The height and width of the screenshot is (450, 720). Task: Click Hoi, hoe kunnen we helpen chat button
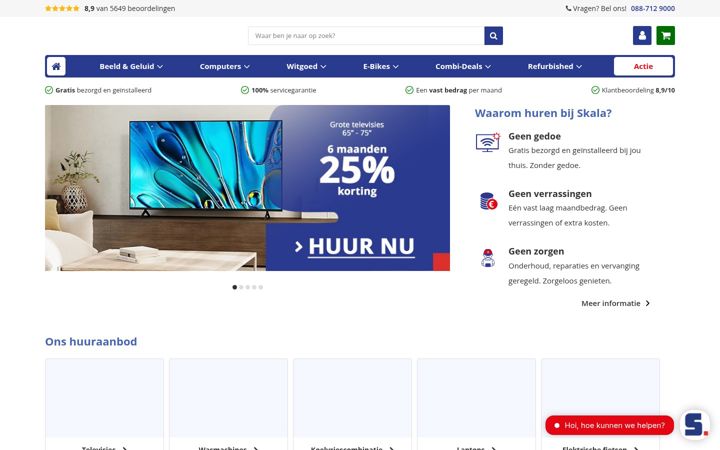click(609, 425)
